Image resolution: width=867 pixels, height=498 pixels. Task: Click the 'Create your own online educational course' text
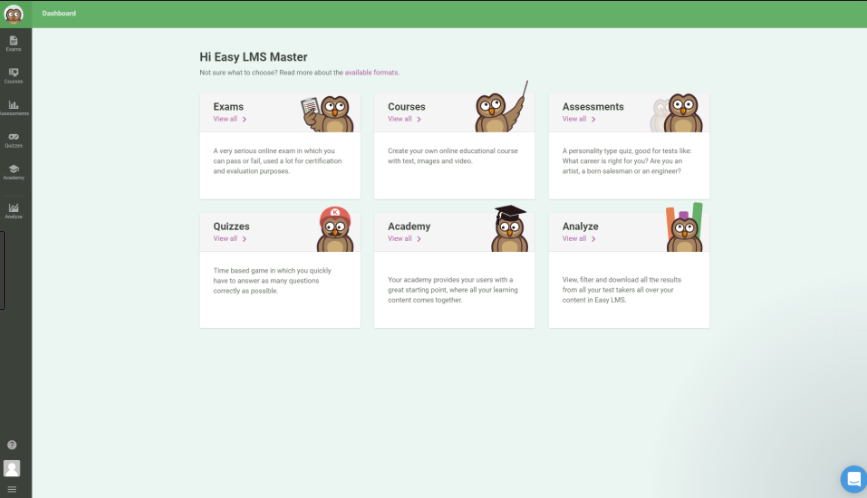[453, 156]
